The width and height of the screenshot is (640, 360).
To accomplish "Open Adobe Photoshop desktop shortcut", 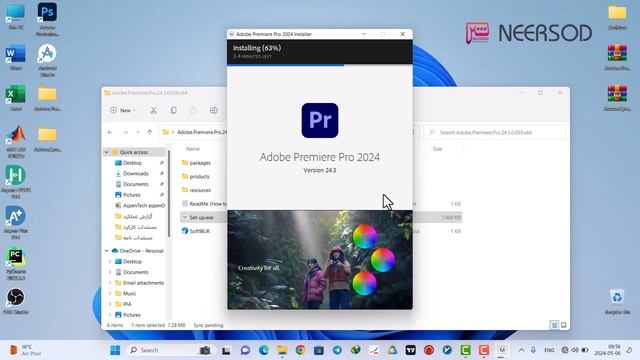I will pos(47,20).
